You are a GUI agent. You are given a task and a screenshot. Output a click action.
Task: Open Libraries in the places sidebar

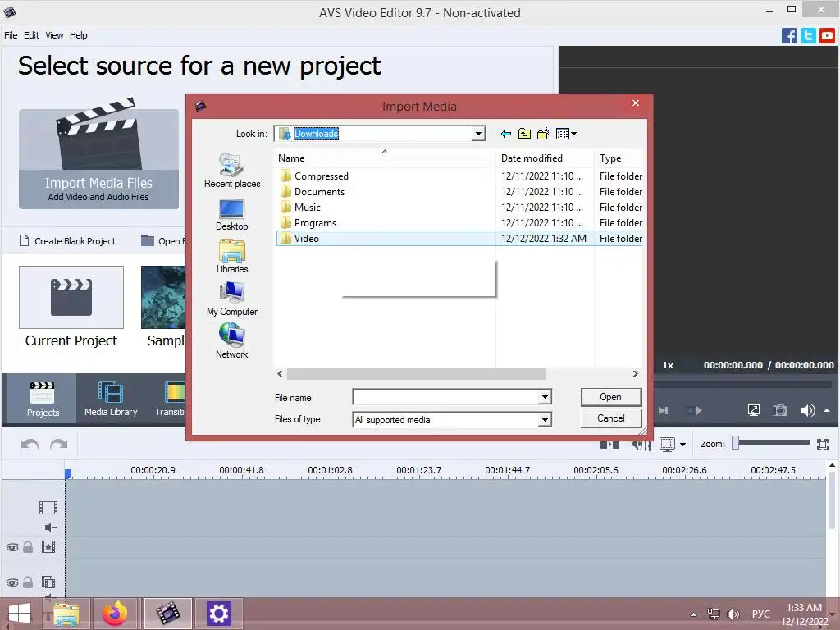[x=232, y=257]
